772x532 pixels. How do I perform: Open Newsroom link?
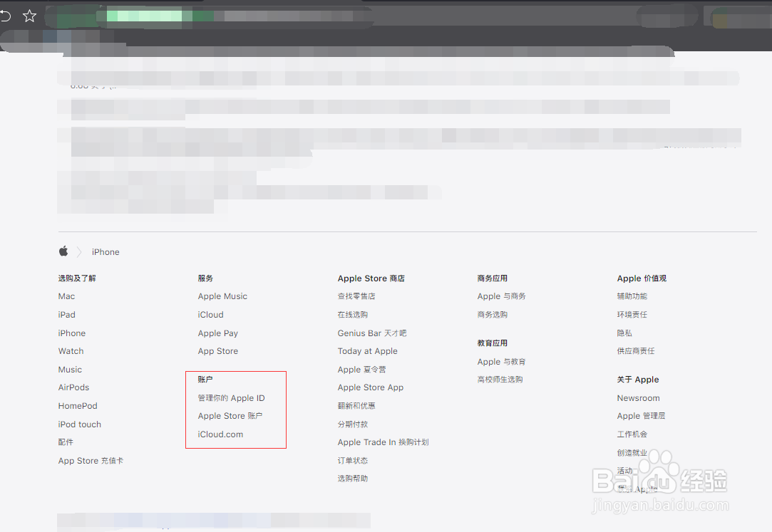(x=639, y=398)
